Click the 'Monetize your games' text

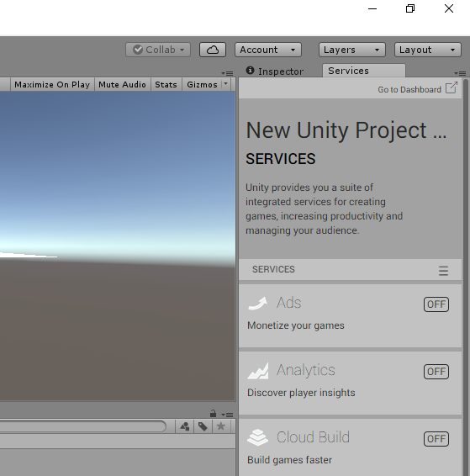[x=295, y=325]
